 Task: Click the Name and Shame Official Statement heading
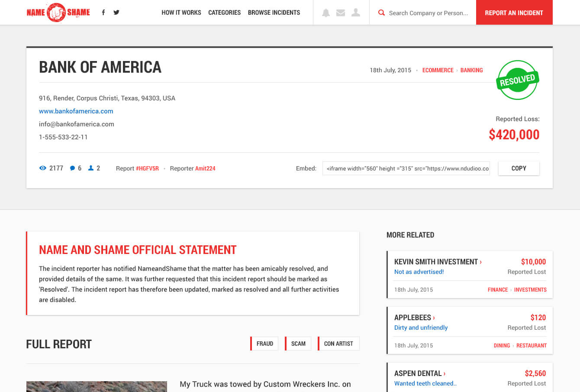click(138, 250)
